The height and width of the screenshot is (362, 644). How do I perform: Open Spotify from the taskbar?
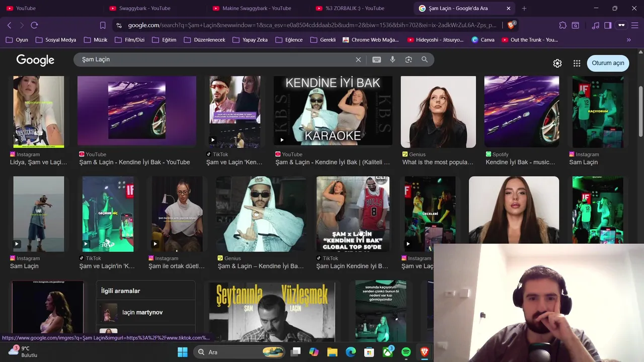[x=406, y=352]
